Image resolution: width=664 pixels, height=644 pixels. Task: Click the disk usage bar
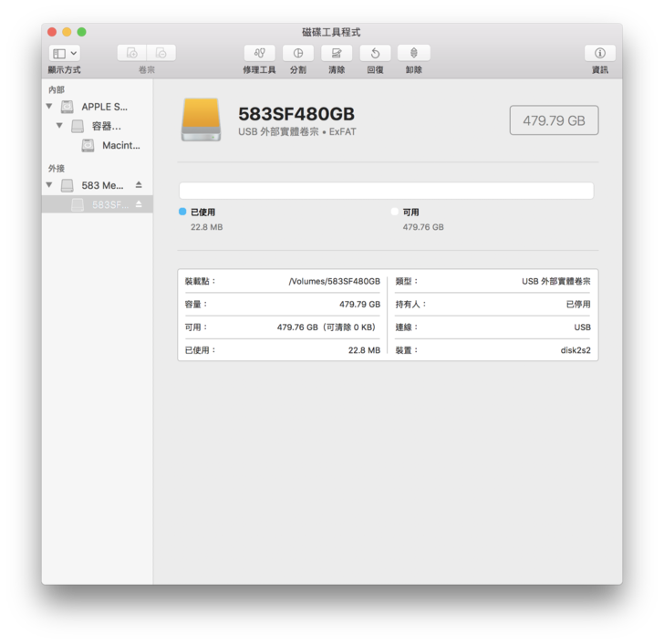click(386, 191)
